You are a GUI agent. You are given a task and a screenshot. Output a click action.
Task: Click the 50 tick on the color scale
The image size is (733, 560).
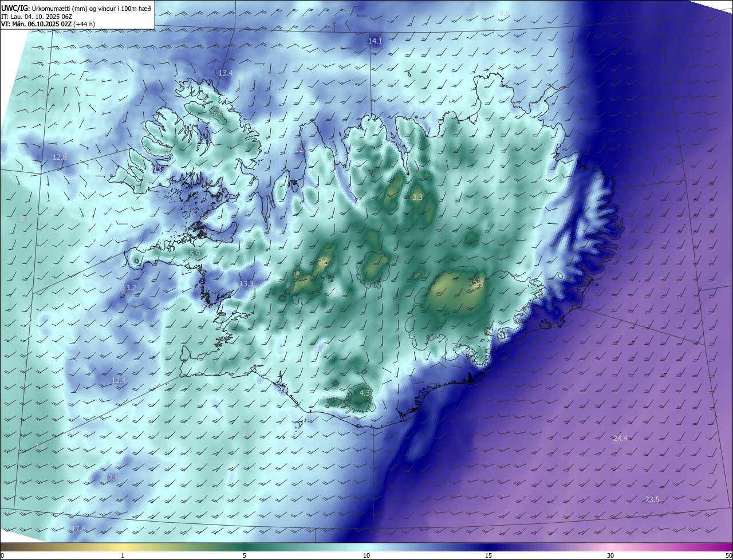(728, 555)
